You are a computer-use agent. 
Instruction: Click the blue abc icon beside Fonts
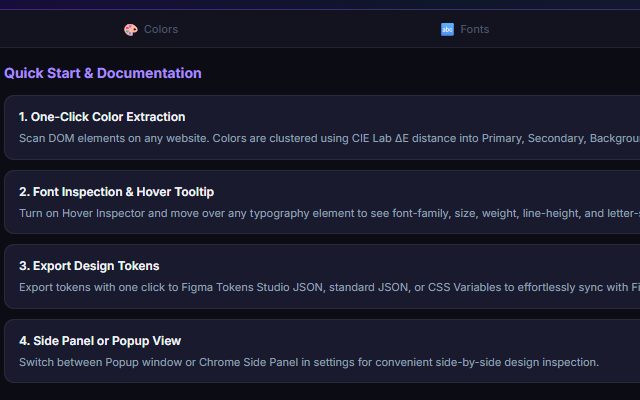447,29
